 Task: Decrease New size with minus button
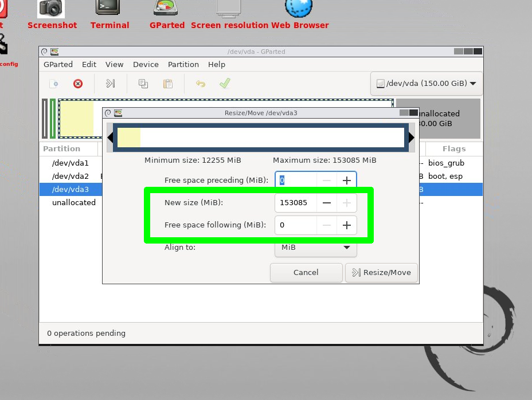click(x=327, y=203)
